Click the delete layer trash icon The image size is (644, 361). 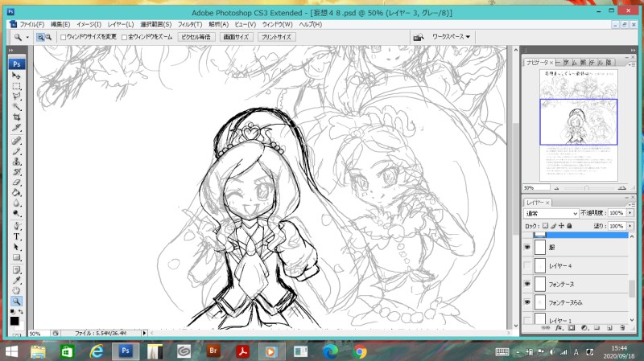[x=622, y=328]
